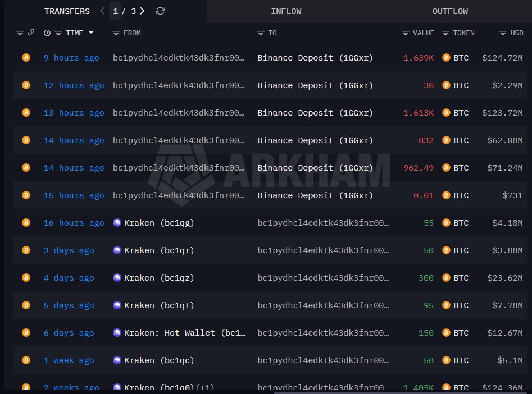Screen dimensions: 532x394
Task: Go to the previous transfers page
Action: (102, 11)
